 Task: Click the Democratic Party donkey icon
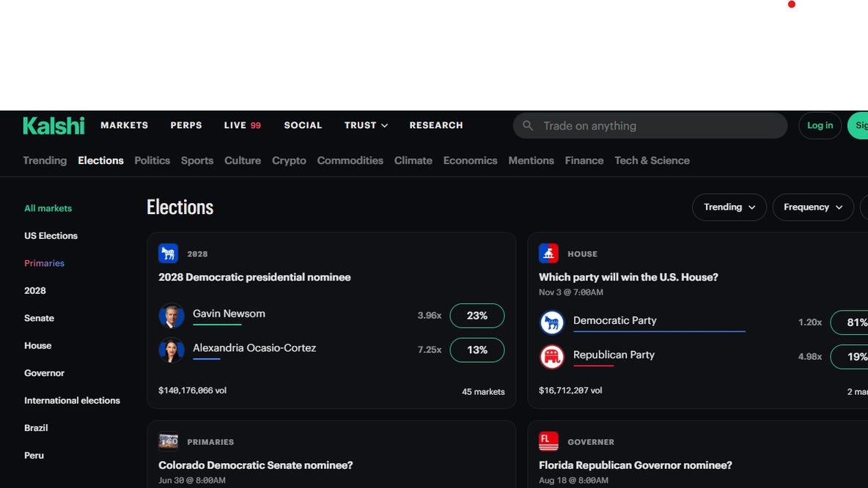552,322
